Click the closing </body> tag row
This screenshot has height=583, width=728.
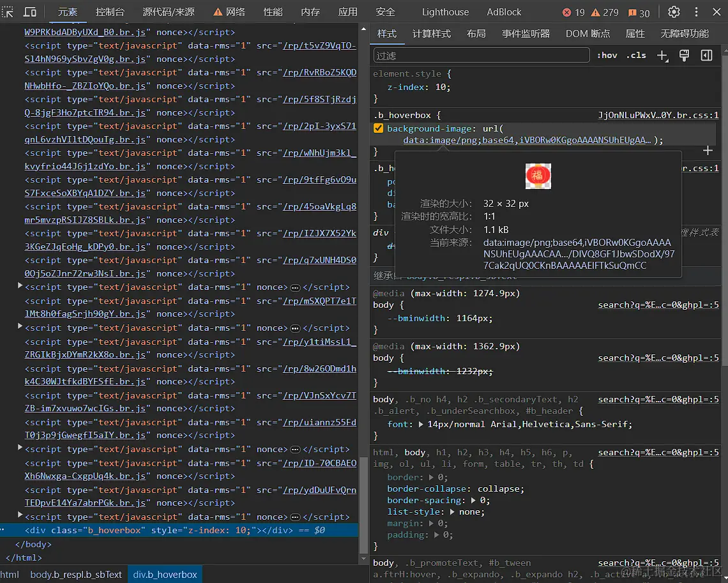pyautogui.click(x=33, y=544)
